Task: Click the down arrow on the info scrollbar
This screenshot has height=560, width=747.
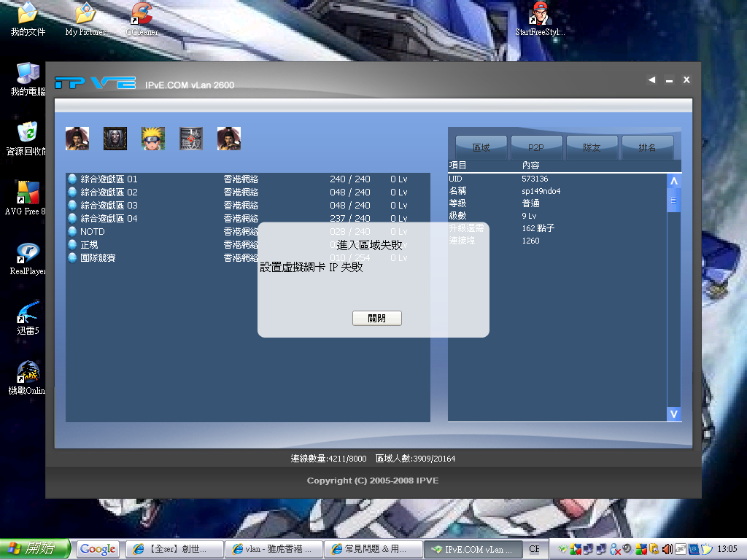Action: click(673, 413)
